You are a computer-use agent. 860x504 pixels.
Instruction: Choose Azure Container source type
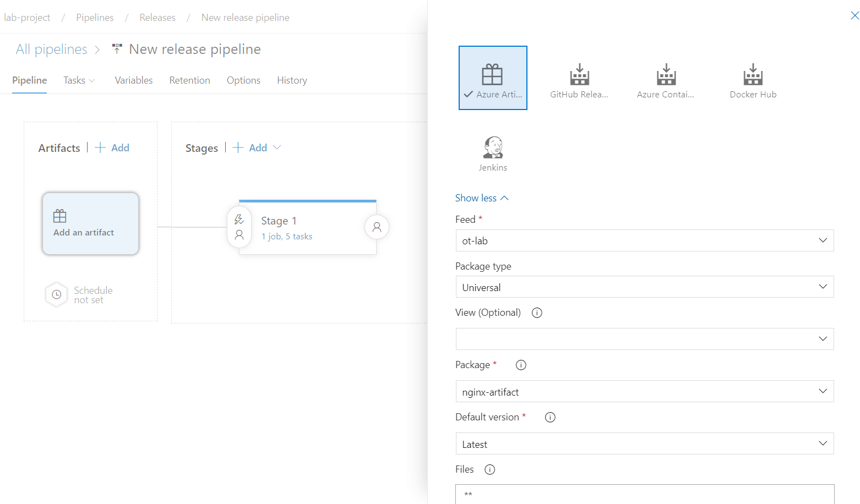[666, 80]
